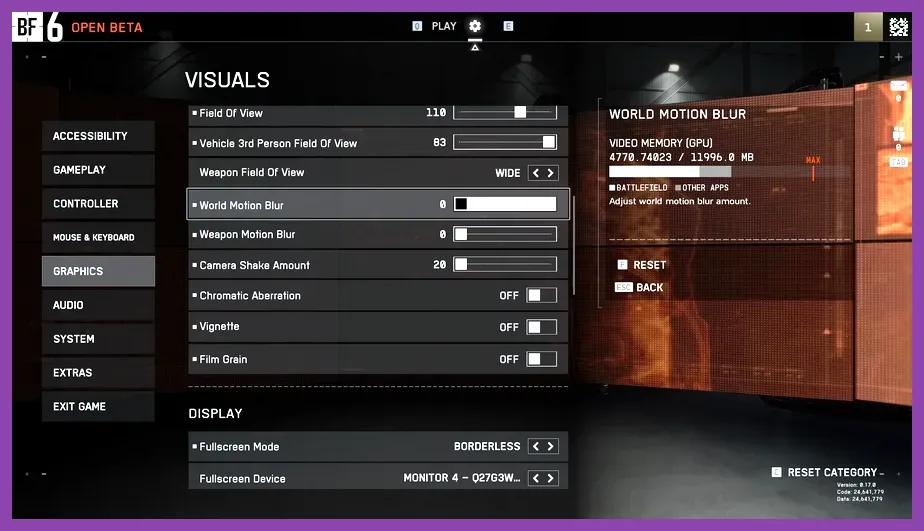Click the MONITOR 4 device value
The image size is (924, 531).
click(x=462, y=478)
